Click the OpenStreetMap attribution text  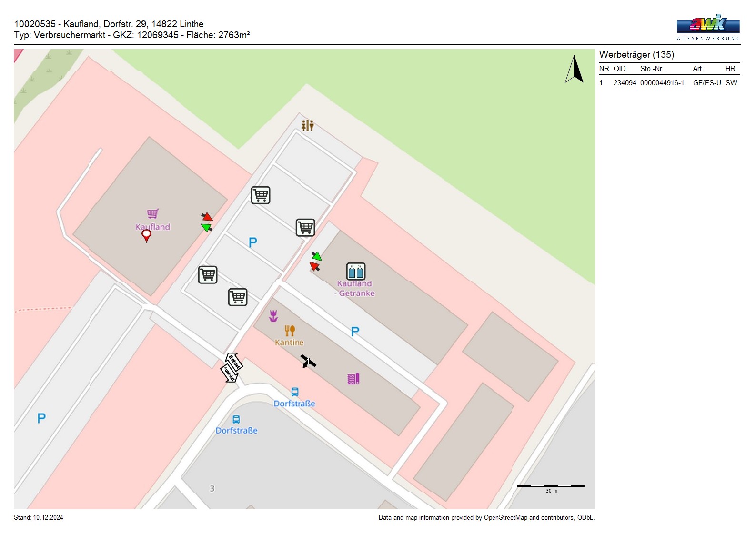click(486, 518)
